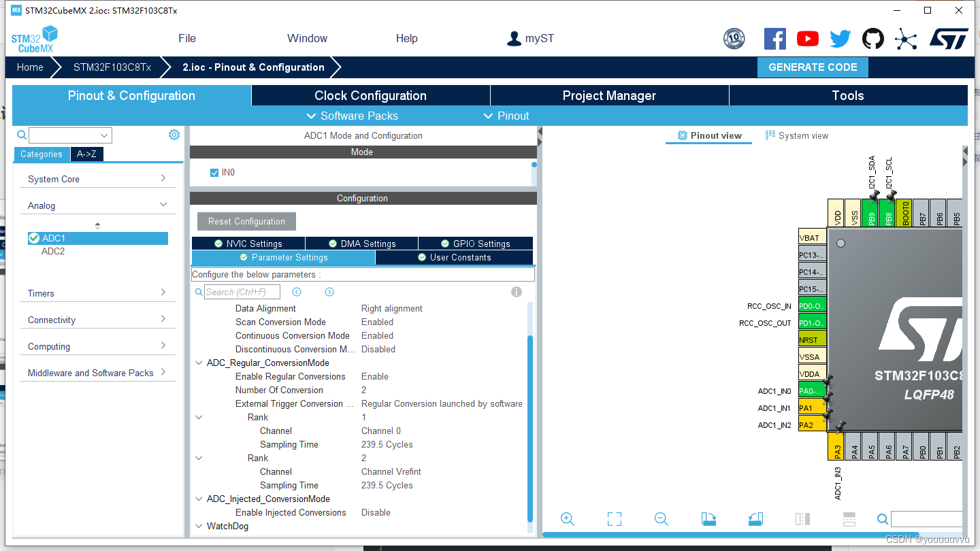Select ADC2 in the Analog list
Screen dimensions: 980x551
pyautogui.click(x=53, y=251)
